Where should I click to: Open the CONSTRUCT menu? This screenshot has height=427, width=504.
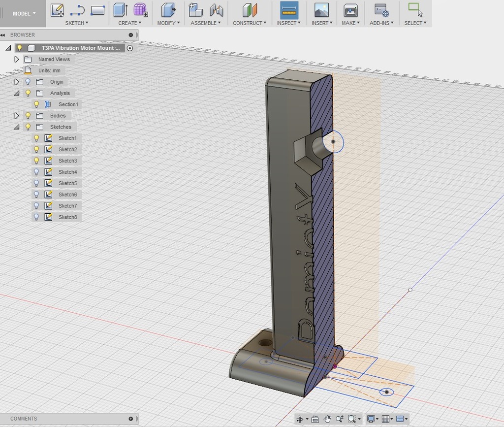pos(250,23)
